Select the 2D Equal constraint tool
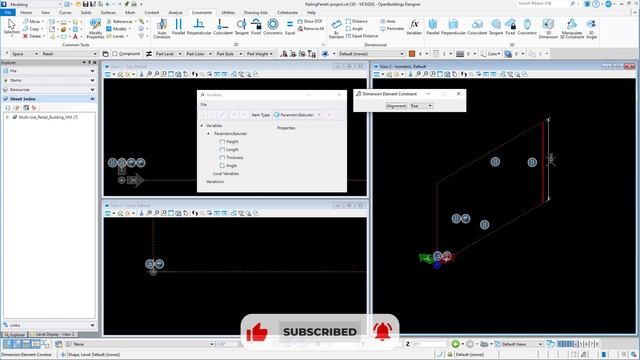640x360 pixels. tap(290, 27)
